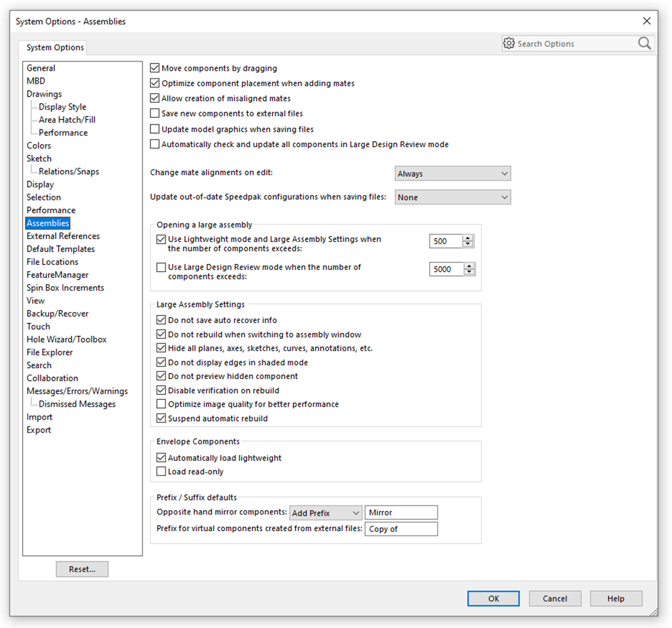This screenshot has width=672, height=628.
Task: Open the Add Prefix dropdown
Action: tap(326, 513)
